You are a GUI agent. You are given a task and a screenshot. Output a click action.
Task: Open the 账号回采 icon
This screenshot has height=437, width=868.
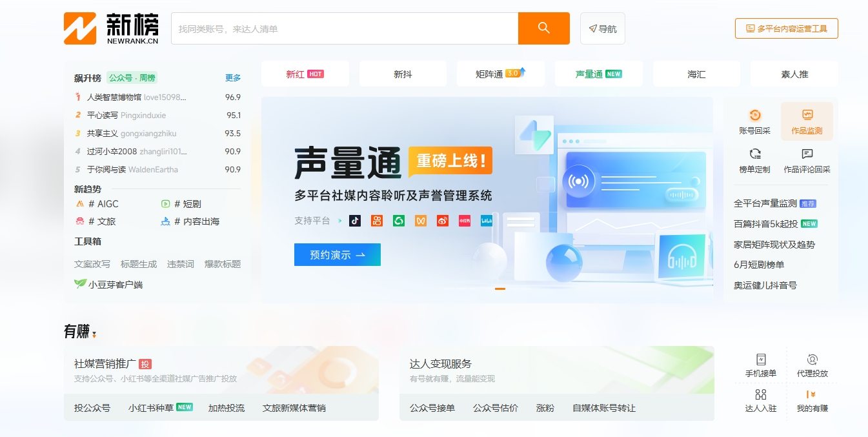pyautogui.click(x=754, y=116)
